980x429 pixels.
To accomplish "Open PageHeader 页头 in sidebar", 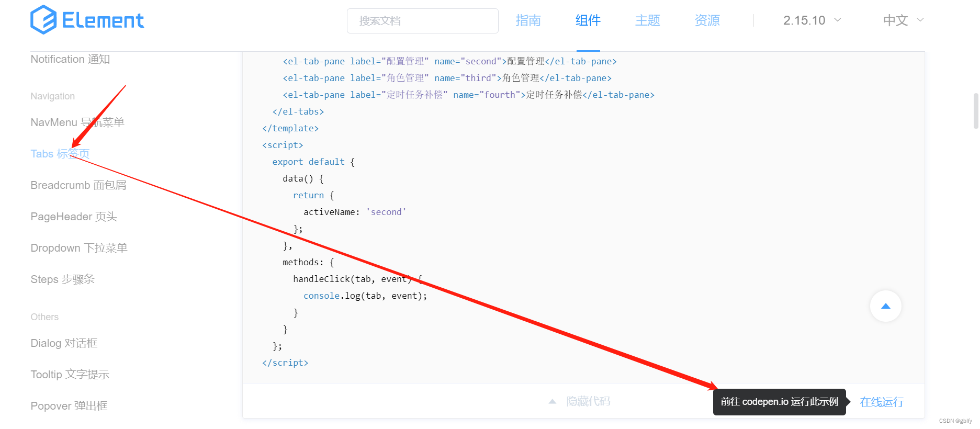I will click(74, 217).
